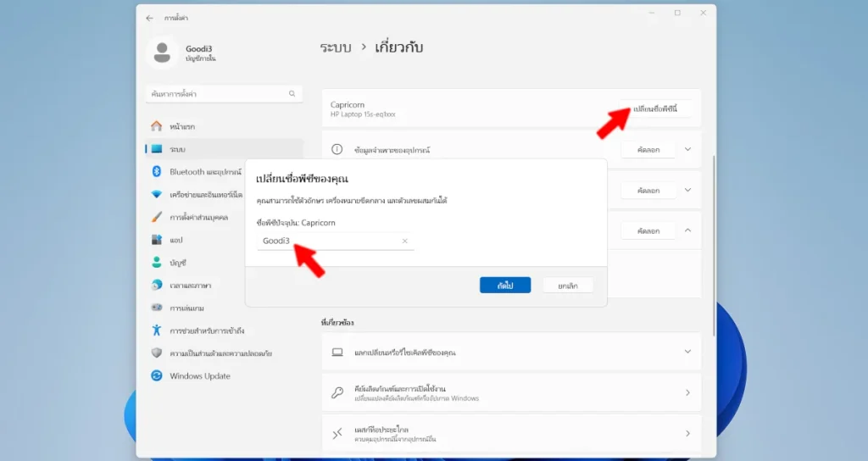The image size is (868, 461).
Task: Open Bluetooth และอุปกรณ์ settings icon
Action: (156, 171)
